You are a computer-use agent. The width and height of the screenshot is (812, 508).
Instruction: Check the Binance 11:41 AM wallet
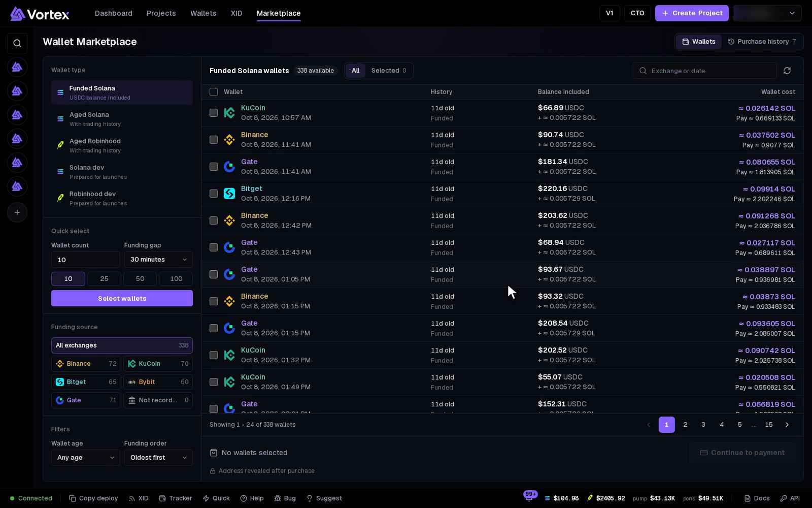pos(214,140)
